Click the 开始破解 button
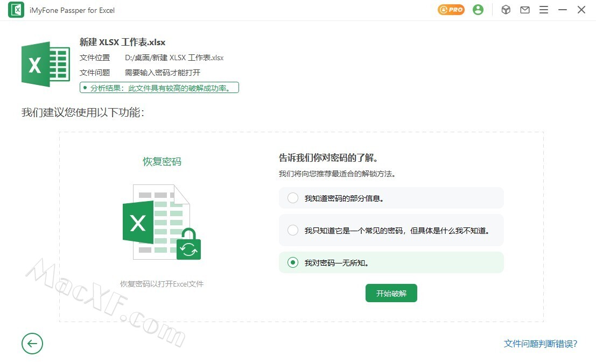The width and height of the screenshot is (596, 364). click(391, 293)
